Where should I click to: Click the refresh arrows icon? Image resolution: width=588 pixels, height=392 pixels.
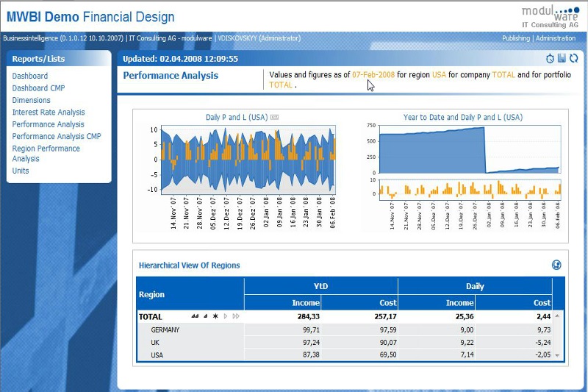[x=573, y=59]
